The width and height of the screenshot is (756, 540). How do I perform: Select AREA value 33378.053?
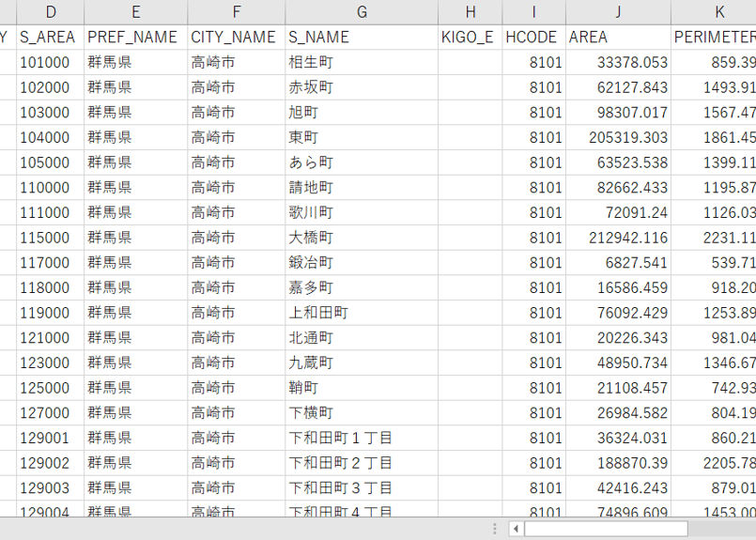point(618,62)
